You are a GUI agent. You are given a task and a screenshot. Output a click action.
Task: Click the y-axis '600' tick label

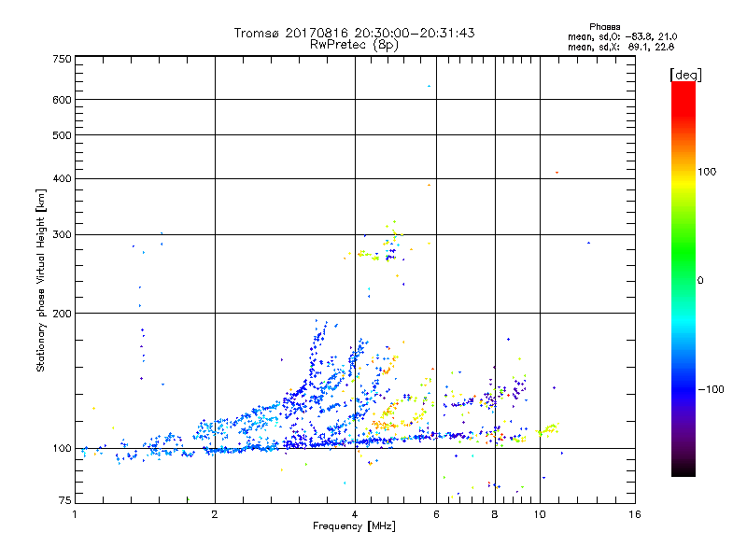62,100
